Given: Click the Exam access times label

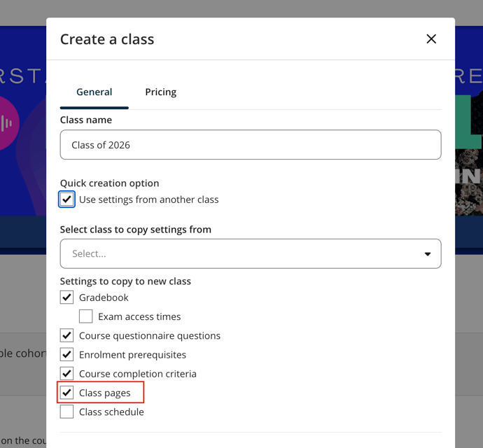Looking at the screenshot, I should pyautogui.click(x=139, y=316).
